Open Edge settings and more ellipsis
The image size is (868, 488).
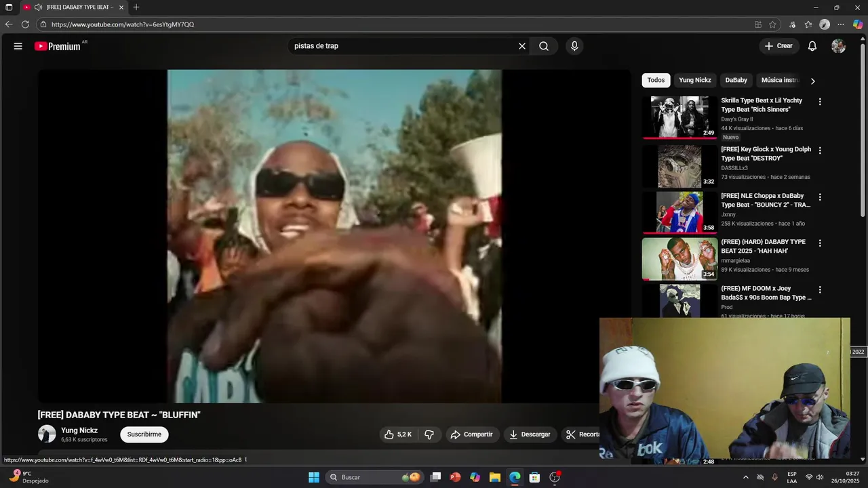coord(841,24)
